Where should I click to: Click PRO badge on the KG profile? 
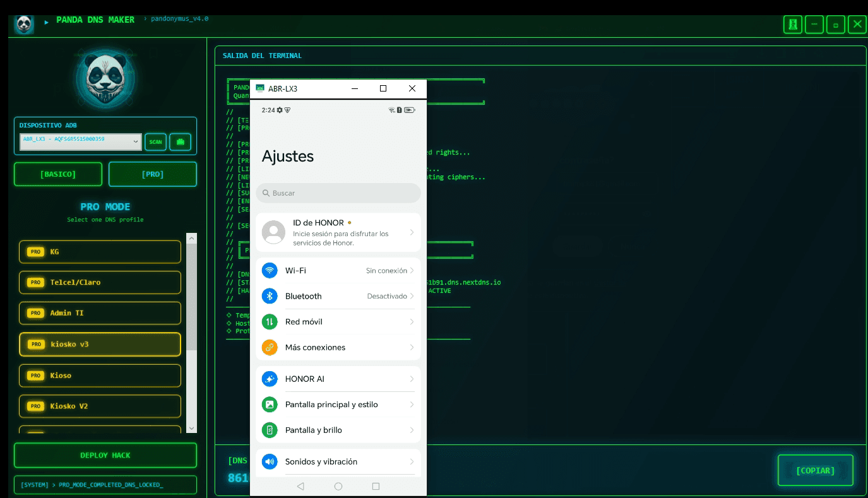(36, 252)
